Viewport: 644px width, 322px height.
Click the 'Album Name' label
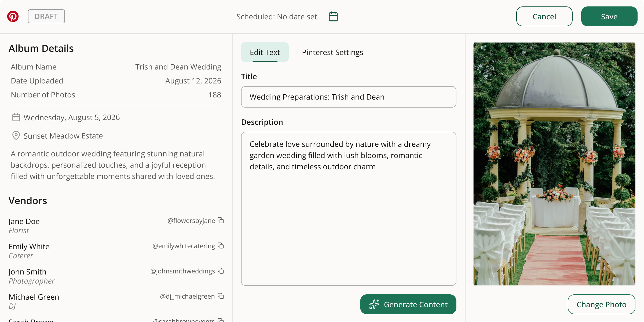point(34,67)
